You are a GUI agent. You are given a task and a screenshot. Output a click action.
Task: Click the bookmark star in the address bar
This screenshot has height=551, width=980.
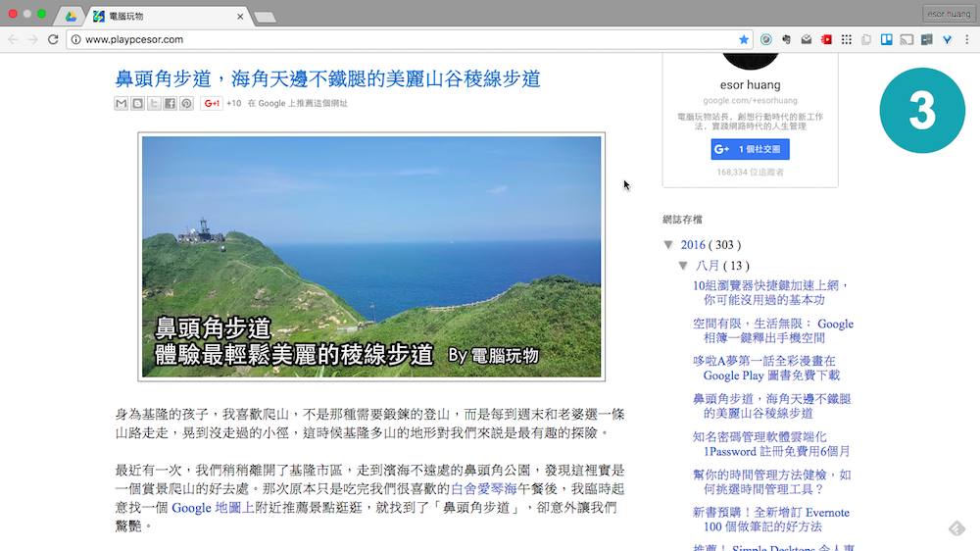(x=744, y=40)
